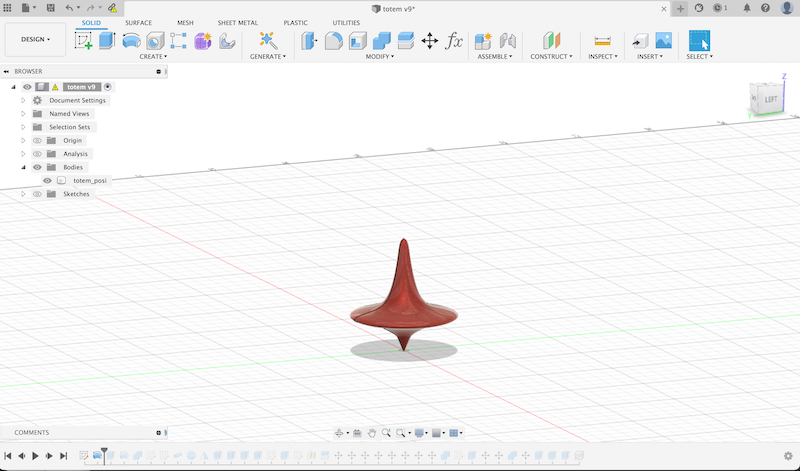Viewport: 800px width, 471px height.
Task: Open the job status clock icon
Action: 720,8
